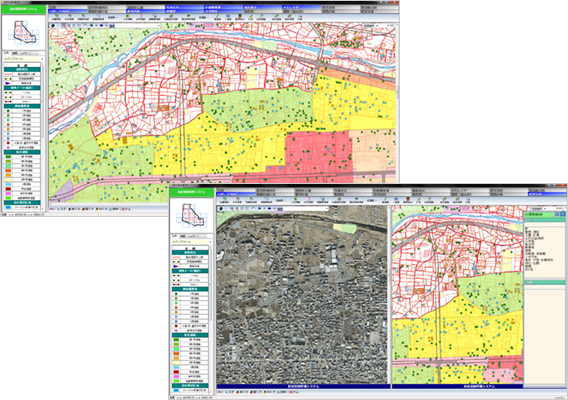Click the last icon on lower window's main toolbar

[x=468, y=200]
